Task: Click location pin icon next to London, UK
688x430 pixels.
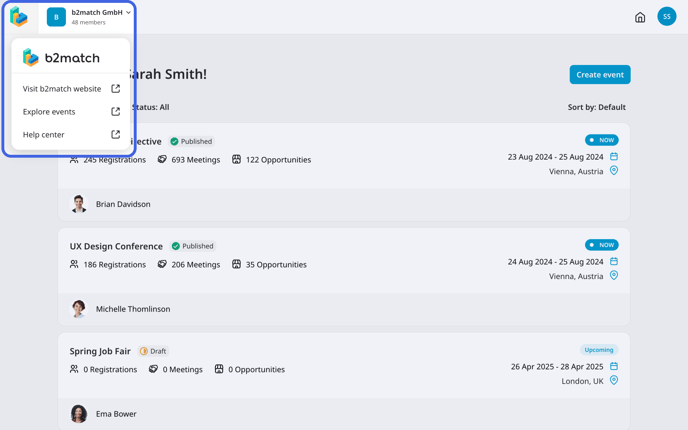Action: [614, 380]
